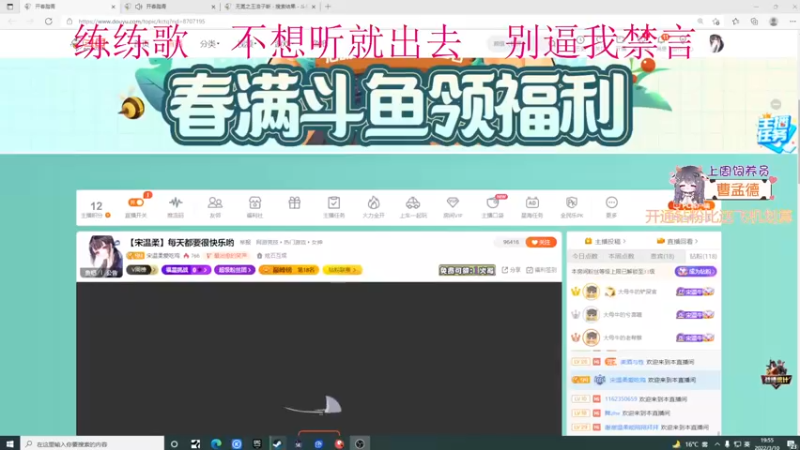Switch to the 贵宾(18) tab
The width and height of the screenshot is (800, 450).
[662, 256]
